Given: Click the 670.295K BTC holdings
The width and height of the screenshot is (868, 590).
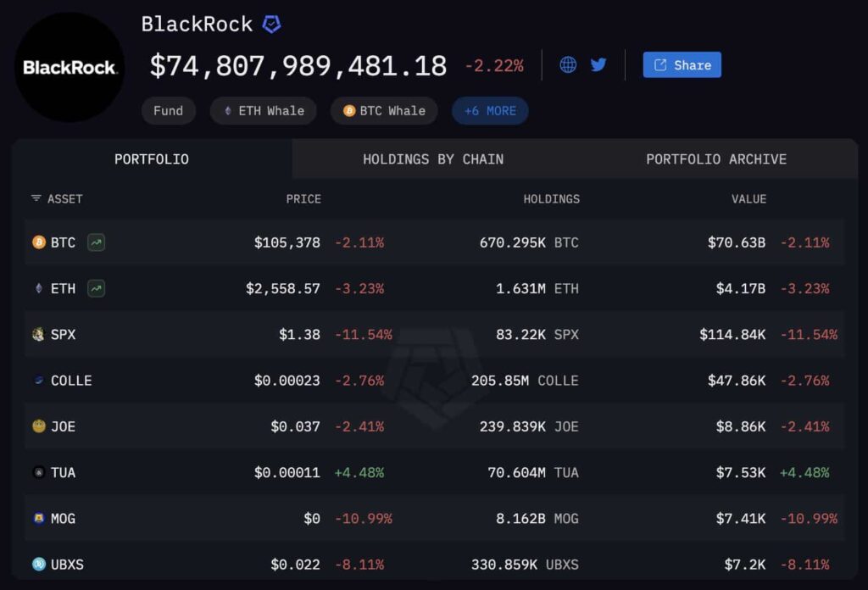Looking at the screenshot, I should point(529,242).
